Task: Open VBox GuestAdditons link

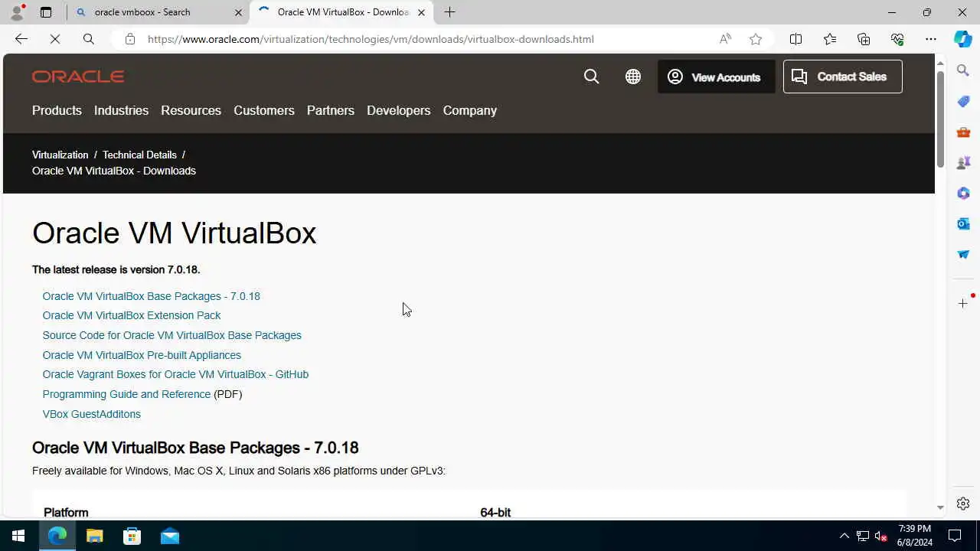Action: [x=92, y=414]
